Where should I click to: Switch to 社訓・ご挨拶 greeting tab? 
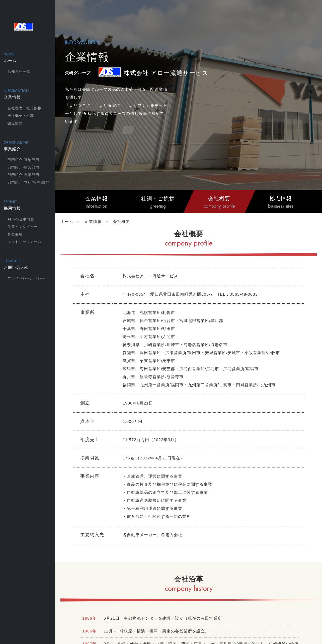point(158,202)
